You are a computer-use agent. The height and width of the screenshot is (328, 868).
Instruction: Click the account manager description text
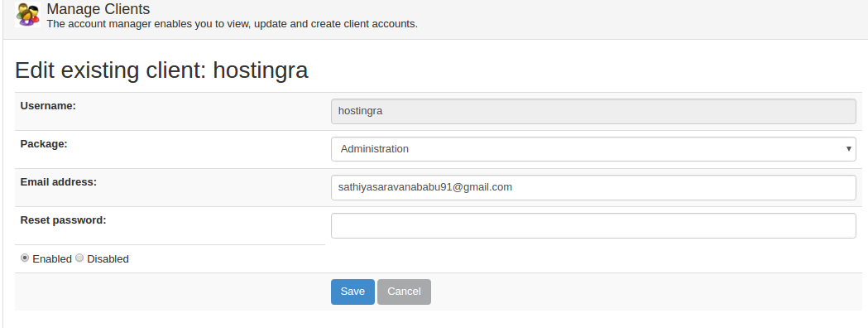coord(232,24)
